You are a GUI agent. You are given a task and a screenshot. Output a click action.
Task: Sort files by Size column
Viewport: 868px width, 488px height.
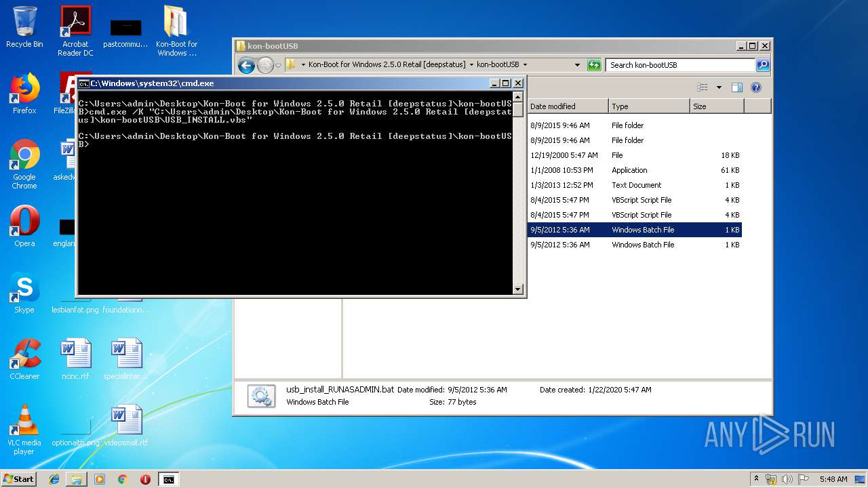(x=717, y=106)
